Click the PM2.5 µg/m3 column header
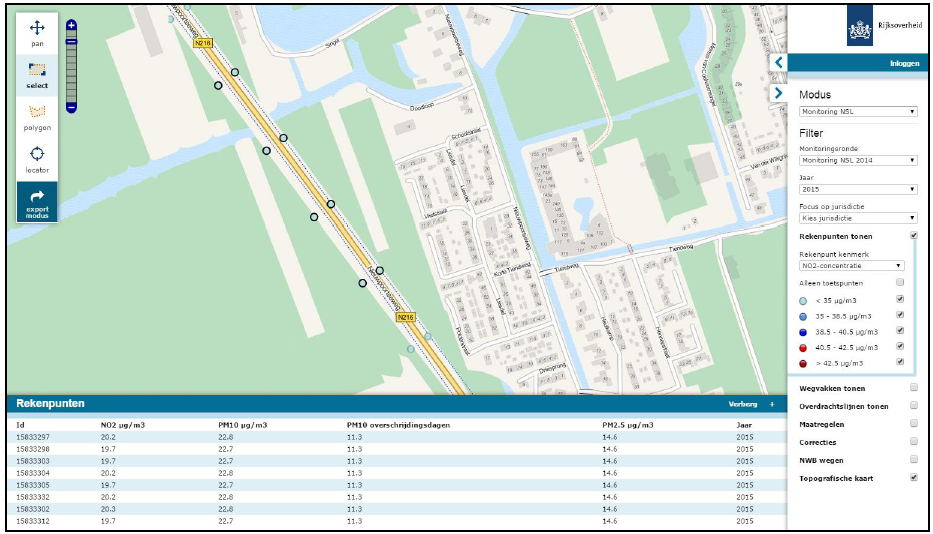Viewport: 933px width, 534px height. [x=628, y=425]
